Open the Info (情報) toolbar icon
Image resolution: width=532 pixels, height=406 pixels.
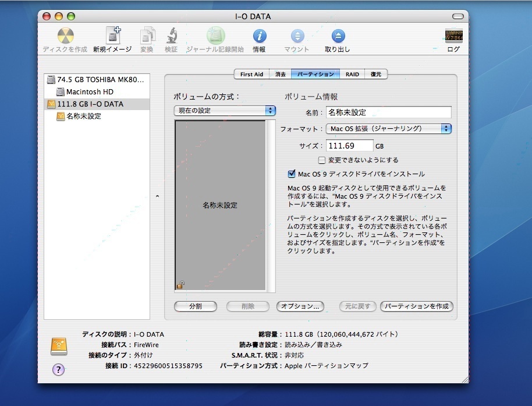pyautogui.click(x=260, y=36)
